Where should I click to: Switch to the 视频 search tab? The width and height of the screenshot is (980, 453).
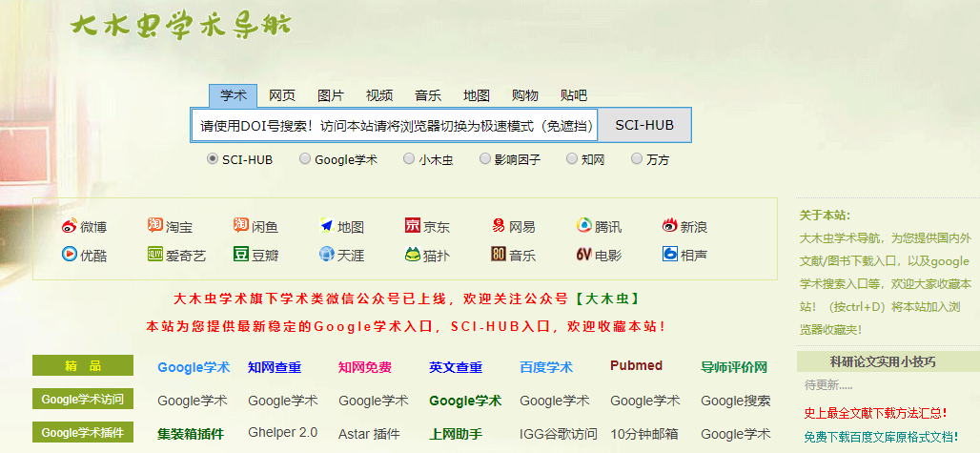pyautogui.click(x=379, y=95)
